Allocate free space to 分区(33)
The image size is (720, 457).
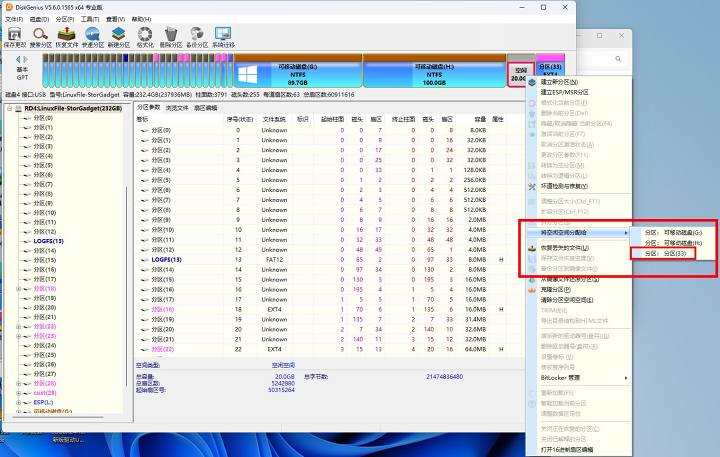coord(665,254)
